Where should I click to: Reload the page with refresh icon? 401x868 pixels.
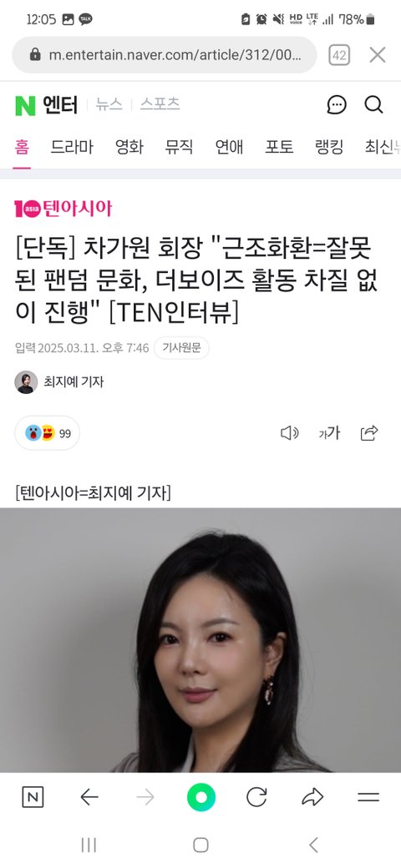(x=256, y=797)
